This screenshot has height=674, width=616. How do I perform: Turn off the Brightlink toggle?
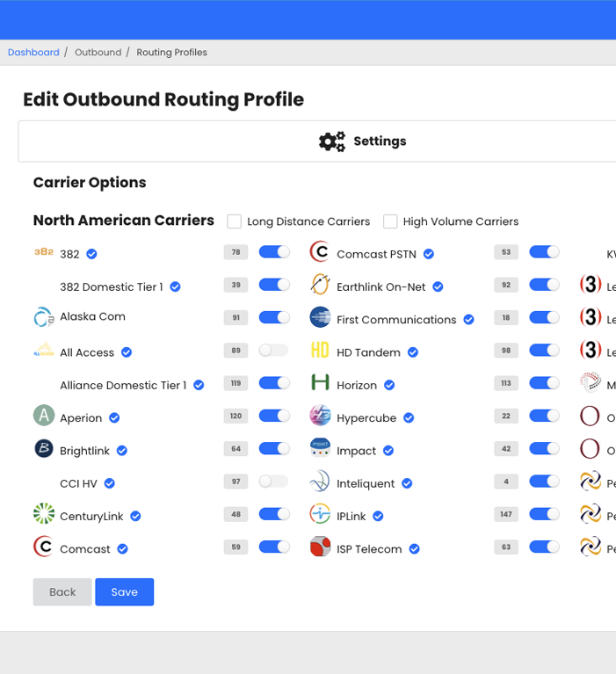point(274,449)
